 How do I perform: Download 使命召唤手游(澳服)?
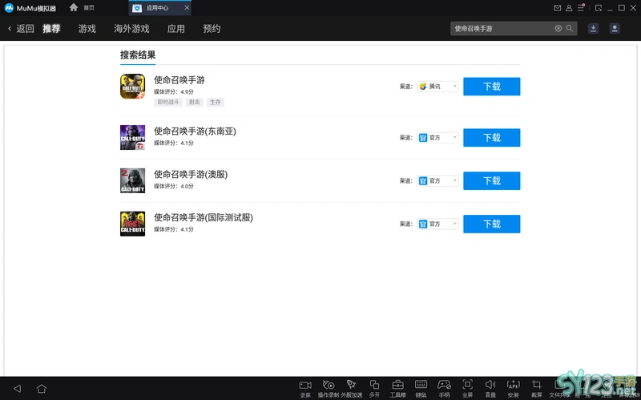tap(492, 181)
